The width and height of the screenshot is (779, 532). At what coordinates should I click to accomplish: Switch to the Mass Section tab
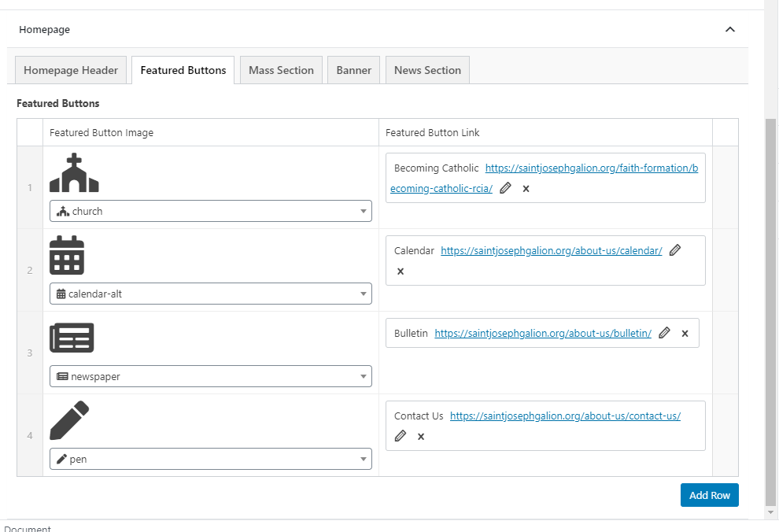point(281,70)
